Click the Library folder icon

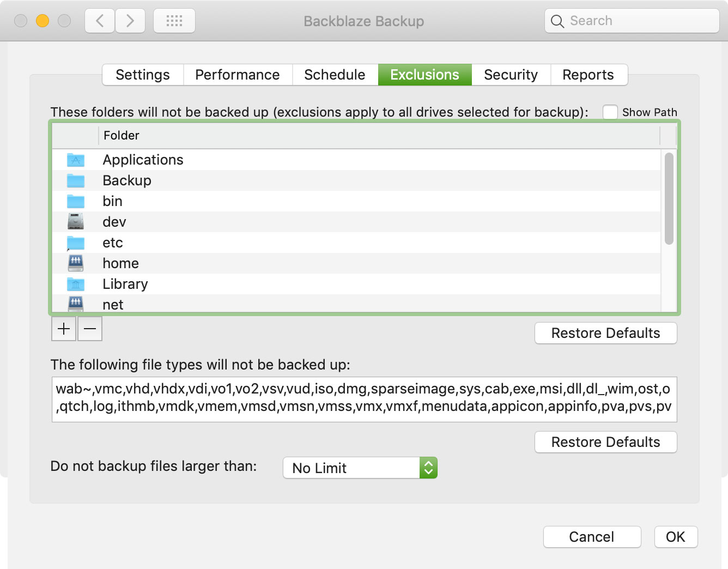click(76, 284)
